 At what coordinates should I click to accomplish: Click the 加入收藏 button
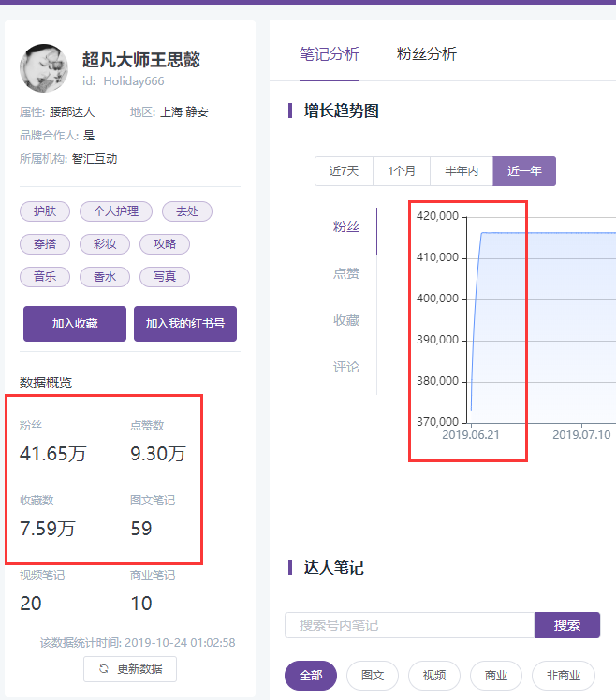click(x=75, y=324)
